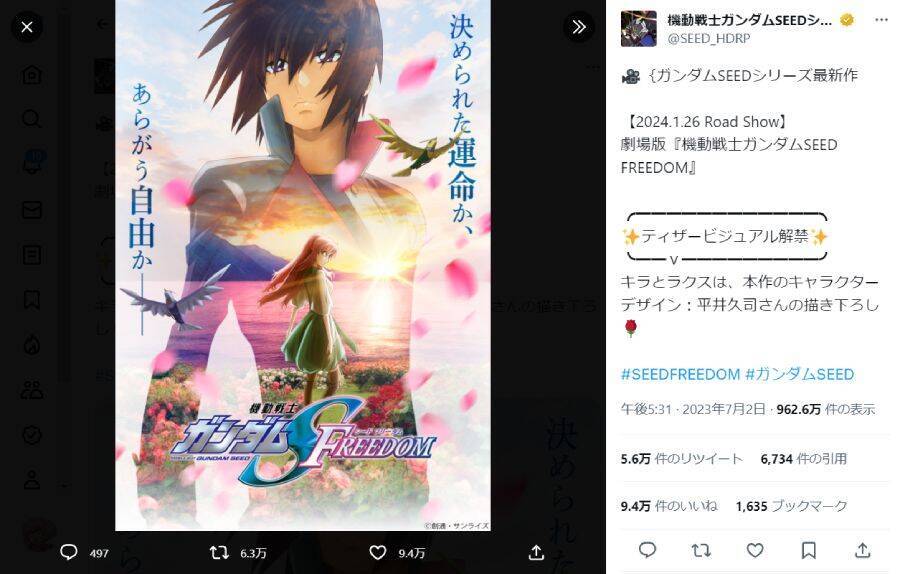View the 6,734 quotes list
The height and width of the screenshot is (574, 900).
(x=804, y=459)
